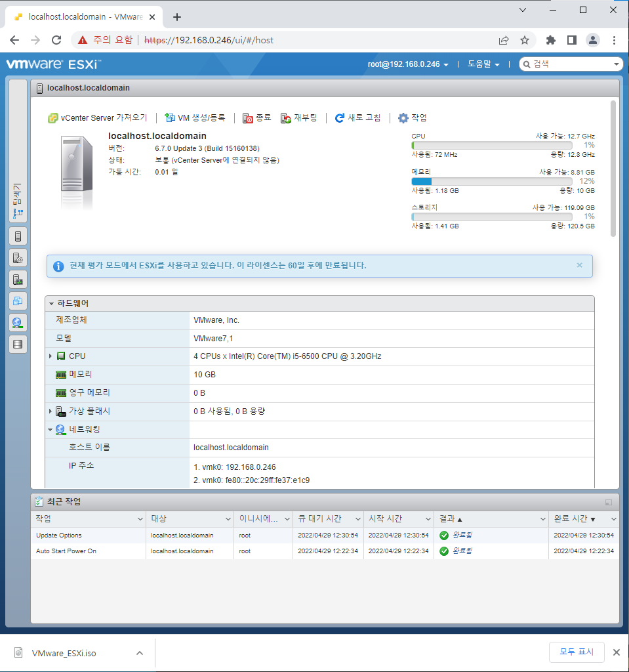Expand the CPU hardware row
The width and height of the screenshot is (629, 672).
click(x=50, y=356)
